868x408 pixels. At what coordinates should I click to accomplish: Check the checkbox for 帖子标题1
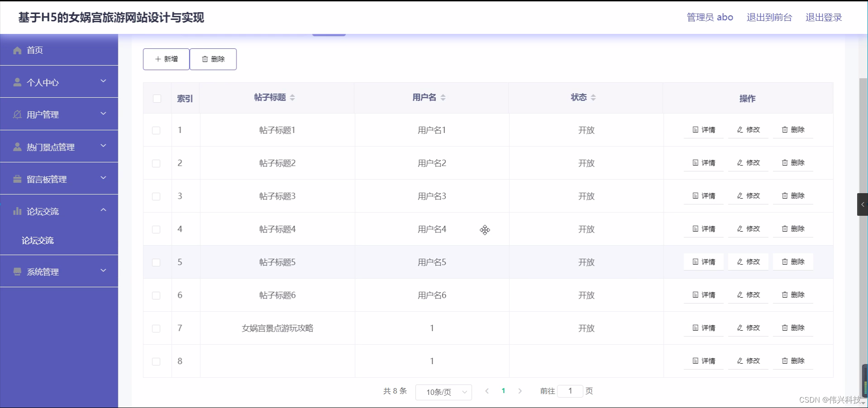[x=156, y=131]
